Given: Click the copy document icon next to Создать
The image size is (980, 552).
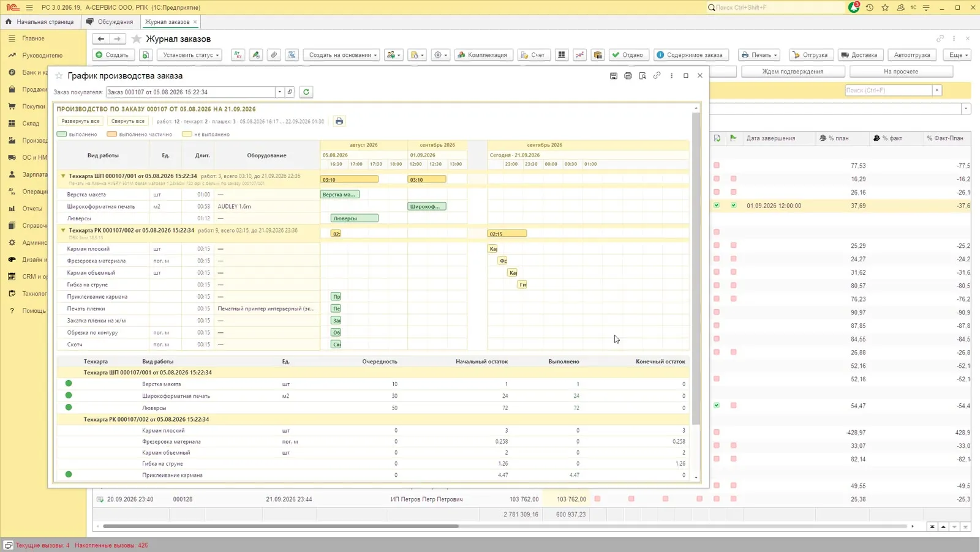Looking at the screenshot, I should point(146,54).
